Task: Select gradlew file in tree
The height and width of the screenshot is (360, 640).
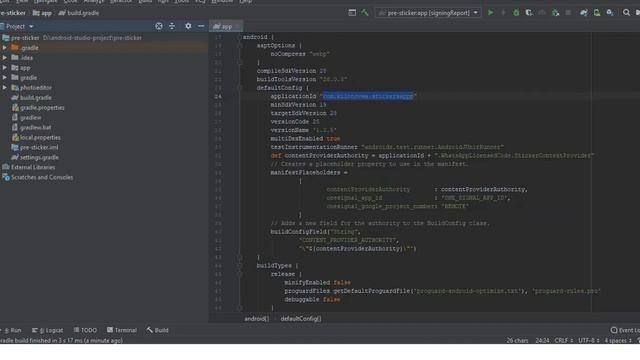Action: [27, 118]
